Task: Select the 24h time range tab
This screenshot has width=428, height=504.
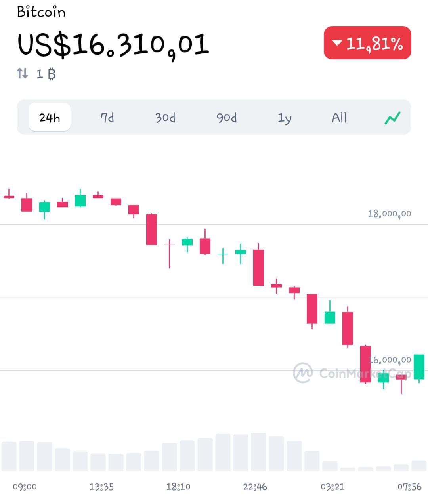Action: [50, 118]
